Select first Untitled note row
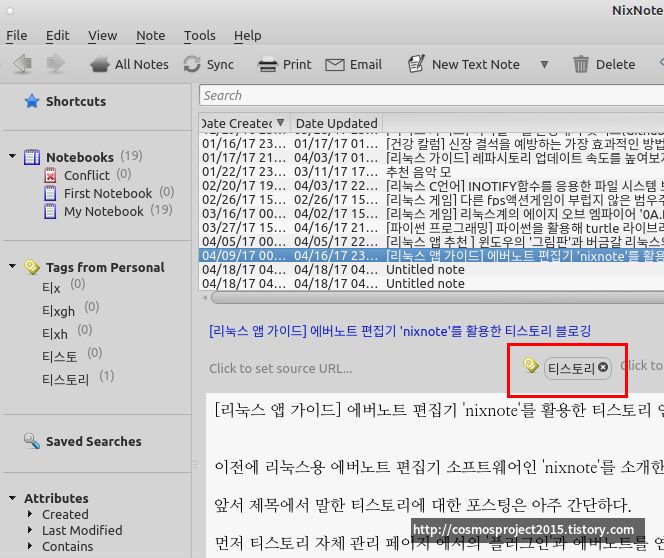 click(x=432, y=270)
